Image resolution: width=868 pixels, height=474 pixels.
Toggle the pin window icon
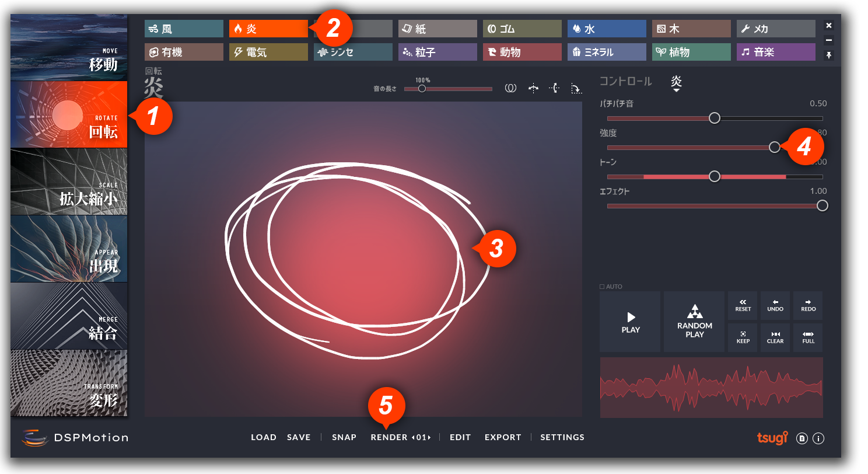(829, 55)
